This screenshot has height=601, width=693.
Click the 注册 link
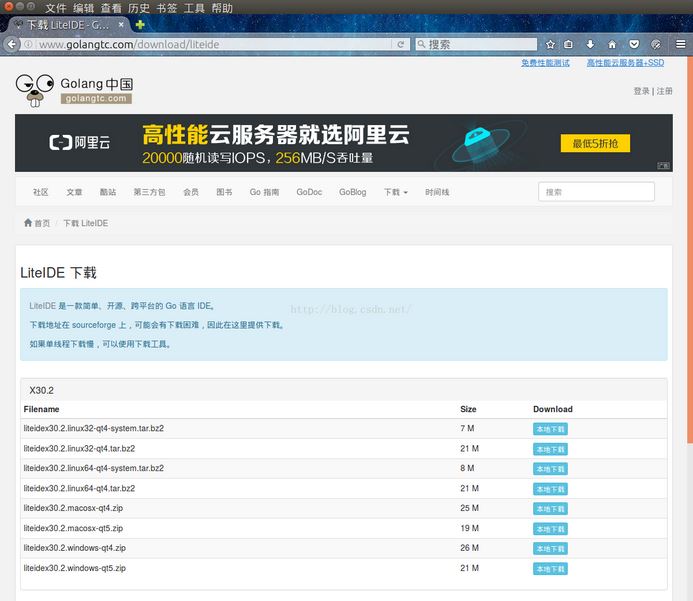pyautogui.click(x=664, y=91)
